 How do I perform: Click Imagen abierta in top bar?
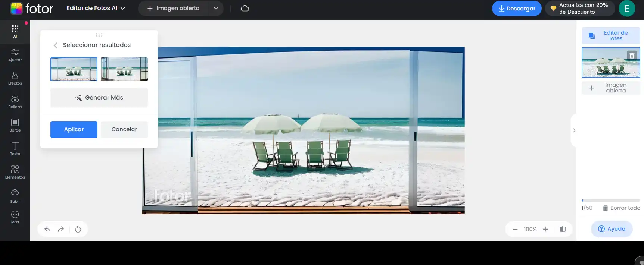click(x=173, y=8)
